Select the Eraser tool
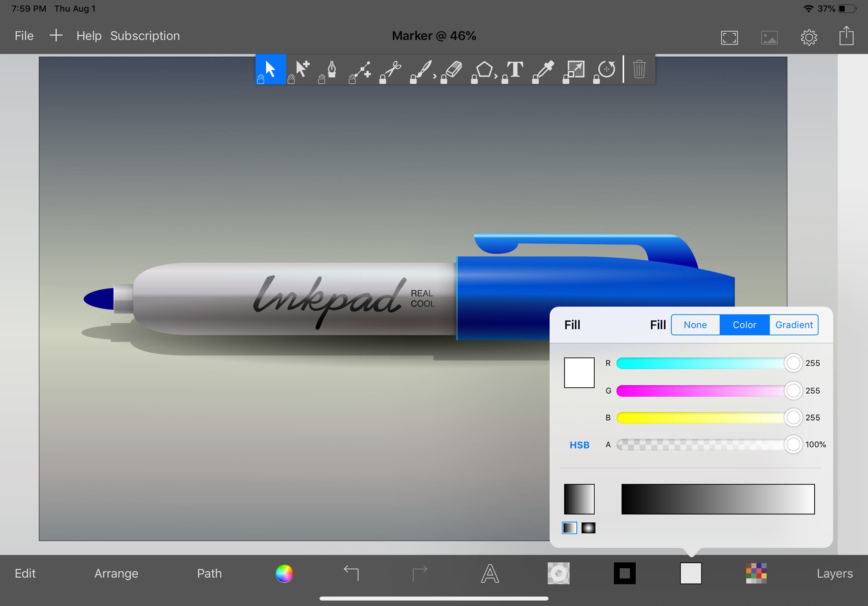Image resolution: width=868 pixels, height=606 pixels. pos(453,69)
